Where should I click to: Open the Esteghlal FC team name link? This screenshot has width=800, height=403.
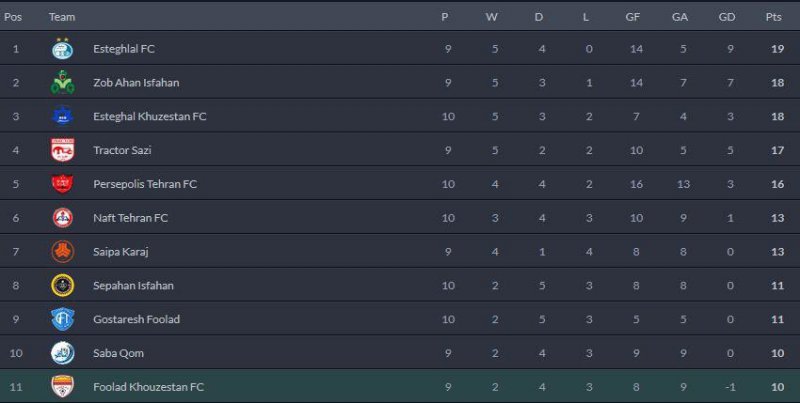pos(123,49)
